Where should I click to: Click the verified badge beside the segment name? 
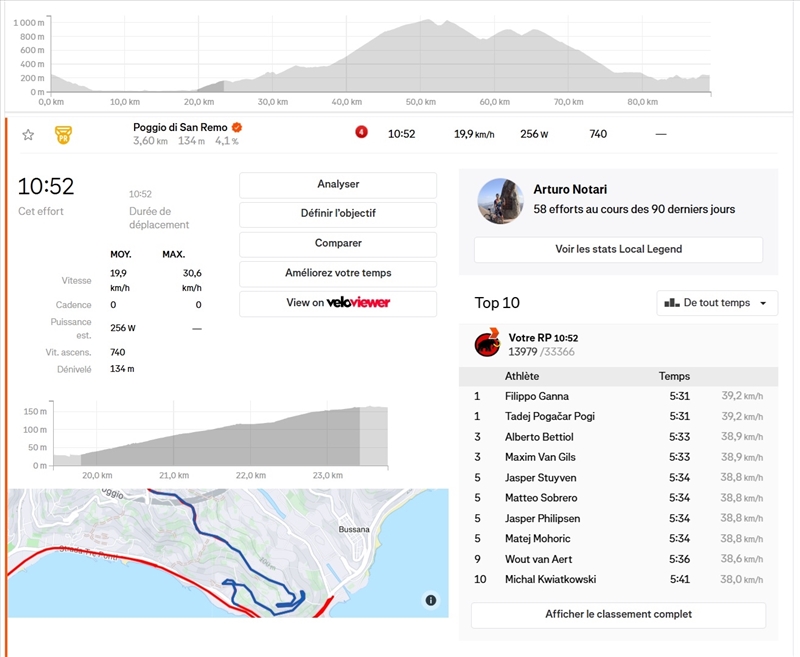point(237,127)
